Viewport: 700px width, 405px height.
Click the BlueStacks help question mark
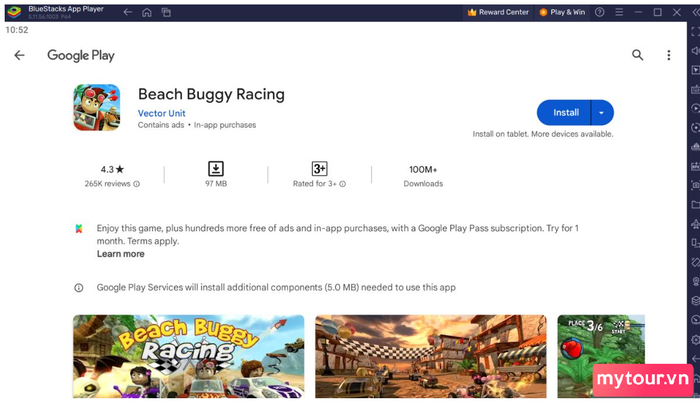point(600,12)
